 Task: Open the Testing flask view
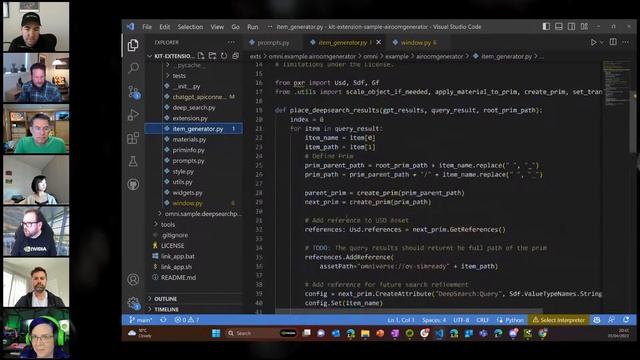(133, 161)
